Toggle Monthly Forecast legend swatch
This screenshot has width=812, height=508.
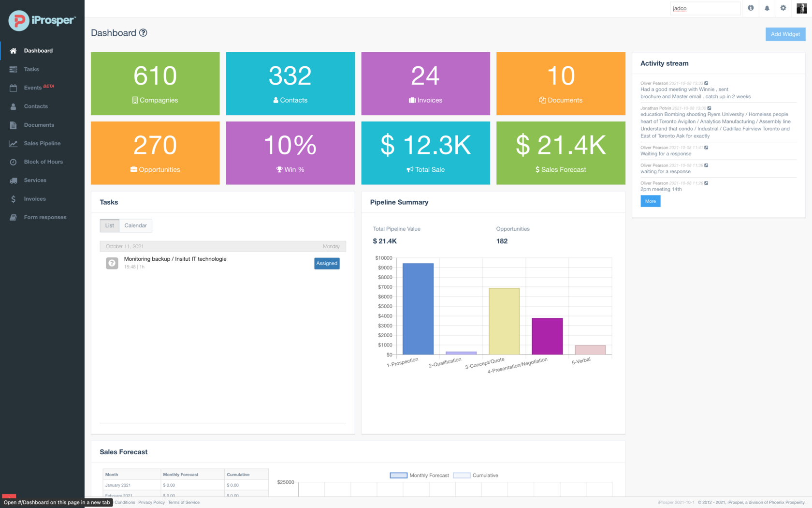click(x=399, y=476)
